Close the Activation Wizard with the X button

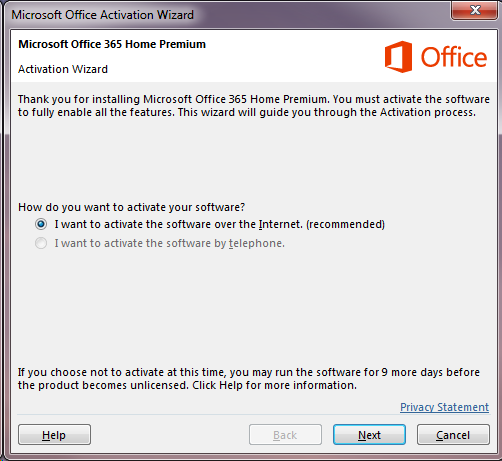click(x=475, y=10)
